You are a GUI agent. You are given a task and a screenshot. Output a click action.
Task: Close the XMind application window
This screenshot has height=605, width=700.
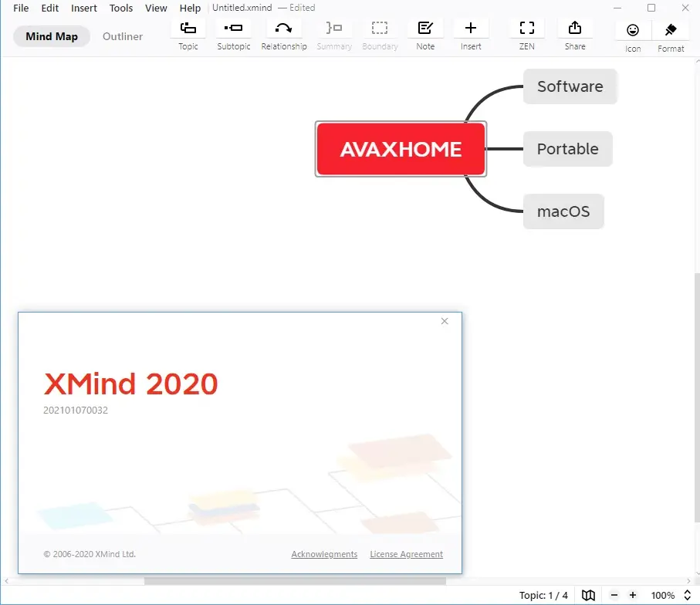point(685,8)
